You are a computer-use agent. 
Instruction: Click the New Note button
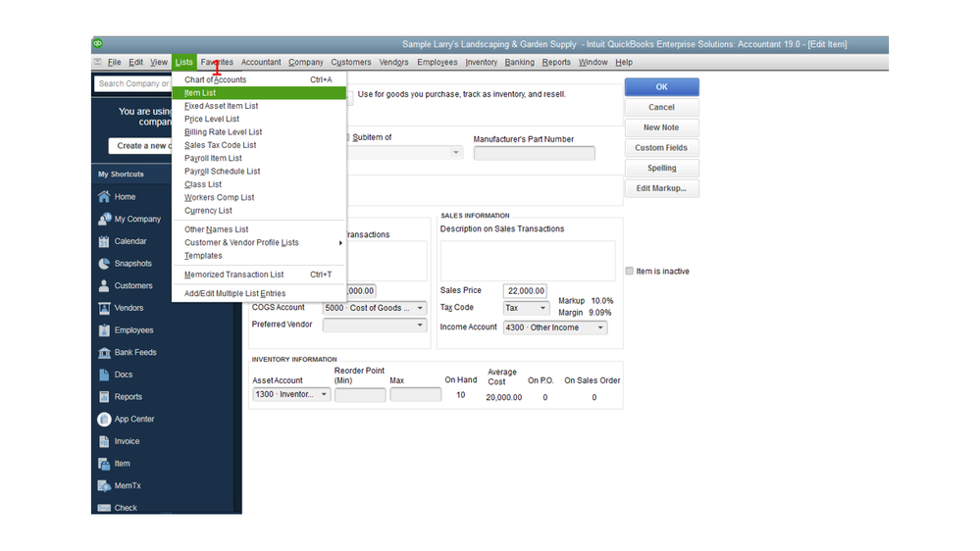662,127
